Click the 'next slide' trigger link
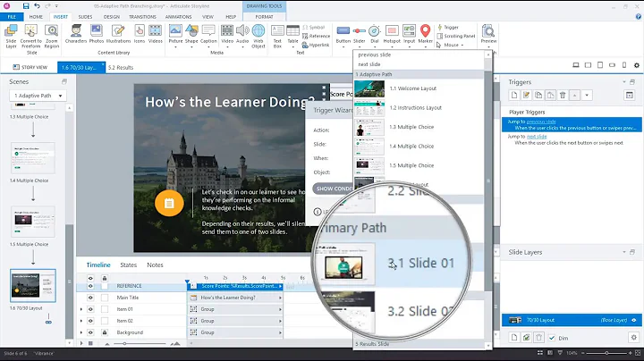This screenshot has height=361, width=644. coord(537,137)
